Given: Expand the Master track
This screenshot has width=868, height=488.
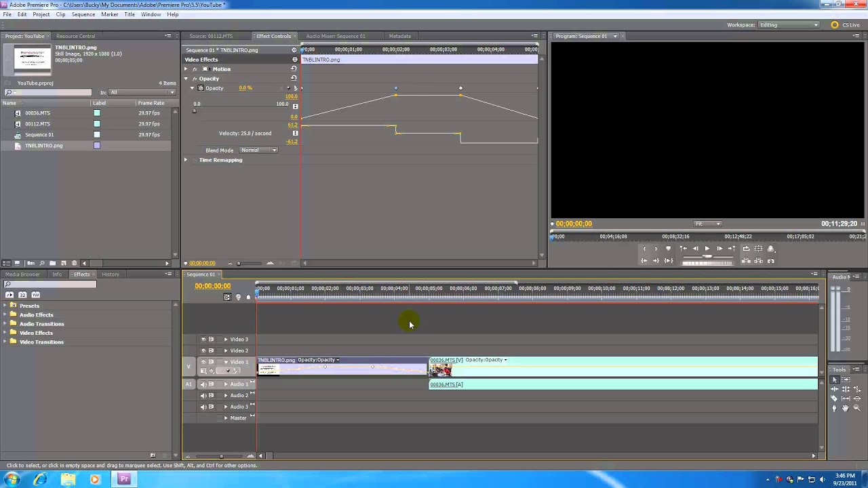Looking at the screenshot, I should 226,418.
